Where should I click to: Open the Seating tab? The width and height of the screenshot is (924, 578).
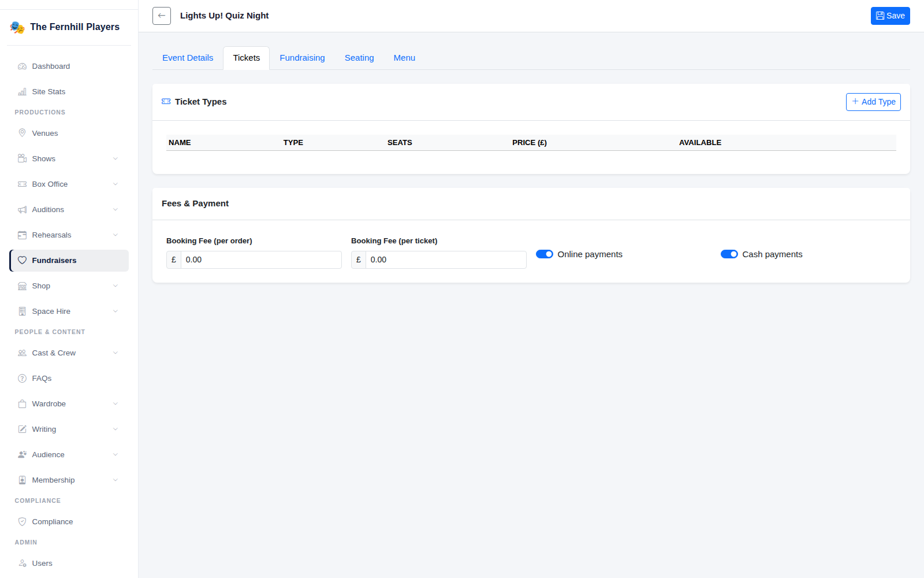[x=359, y=58]
